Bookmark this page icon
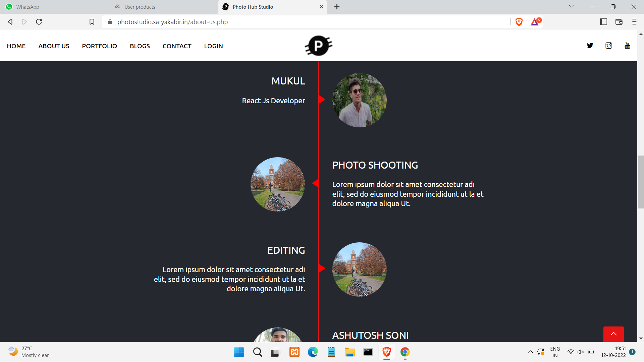Screen dimensions: 644x362 92,22
